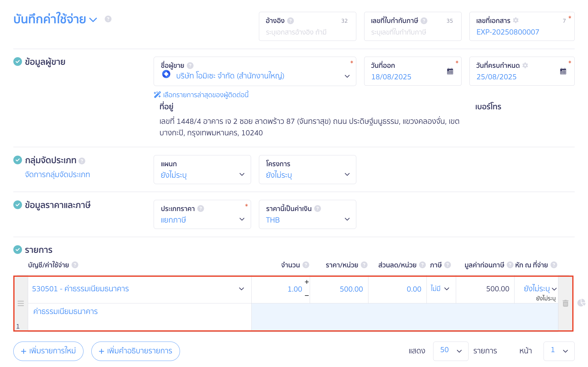Open the บันทึกค่าใช้จ่าย title dropdown menu
Image resolution: width=588 pixels, height=367 pixels.
coord(93,20)
